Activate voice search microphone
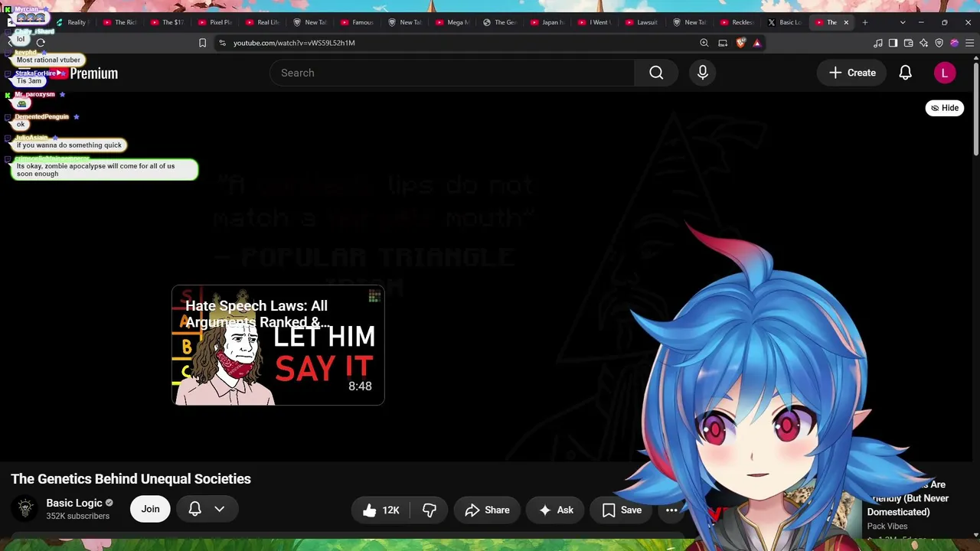 pyautogui.click(x=703, y=73)
